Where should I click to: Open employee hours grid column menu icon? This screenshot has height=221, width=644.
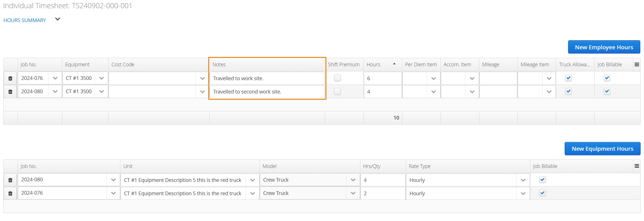[x=637, y=65]
